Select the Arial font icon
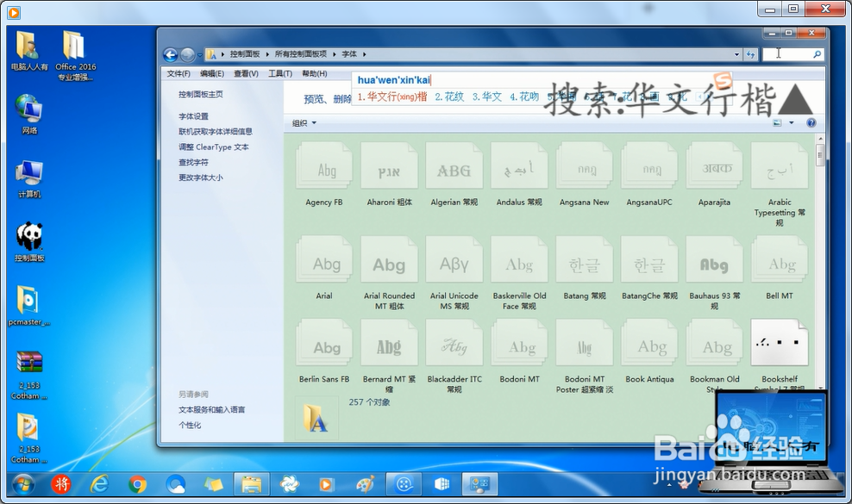Screen dimensions: 852x504 click(x=324, y=259)
